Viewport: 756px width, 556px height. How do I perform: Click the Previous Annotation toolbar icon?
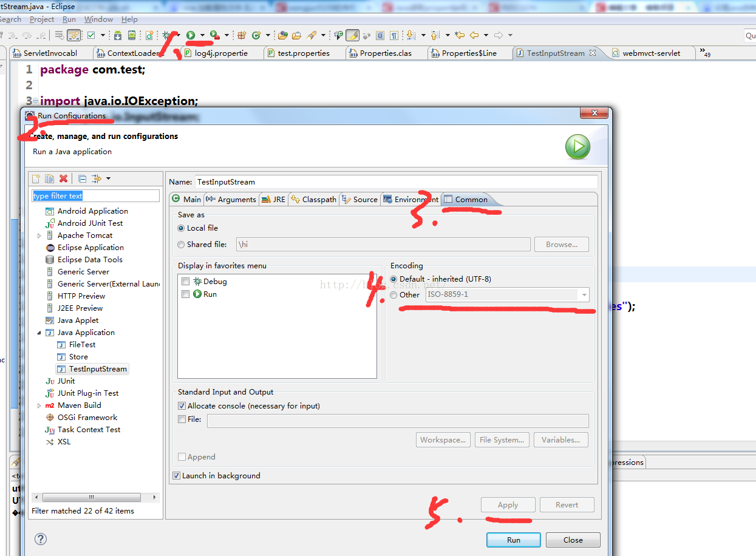coord(435,35)
